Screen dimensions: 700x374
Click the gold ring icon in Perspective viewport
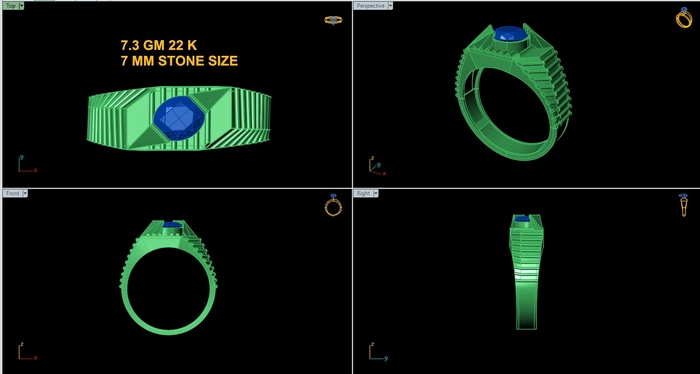683,18
